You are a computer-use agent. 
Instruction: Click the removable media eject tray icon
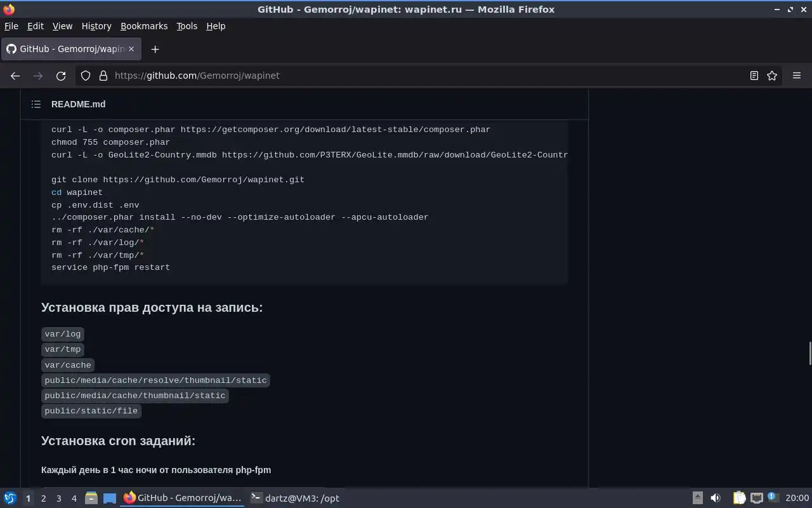pos(697,498)
